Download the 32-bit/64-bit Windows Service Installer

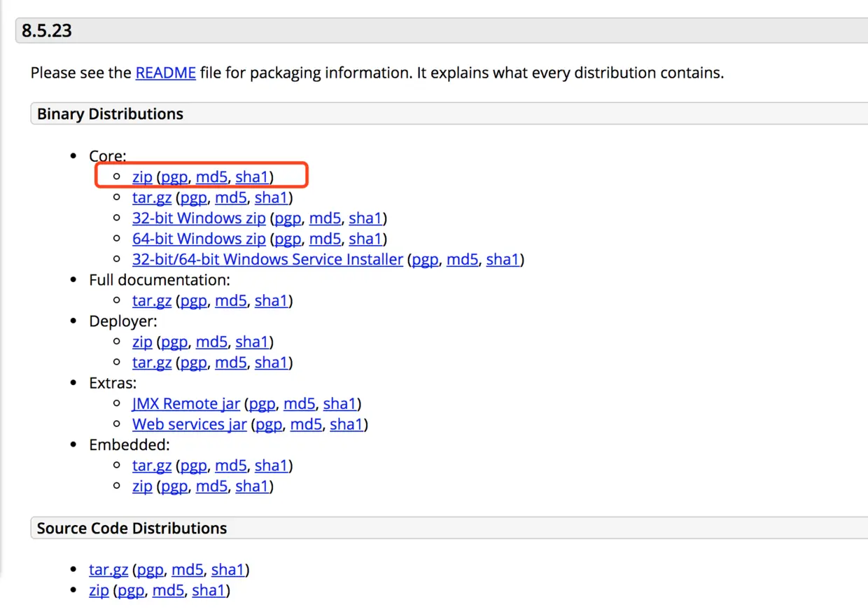click(x=267, y=260)
